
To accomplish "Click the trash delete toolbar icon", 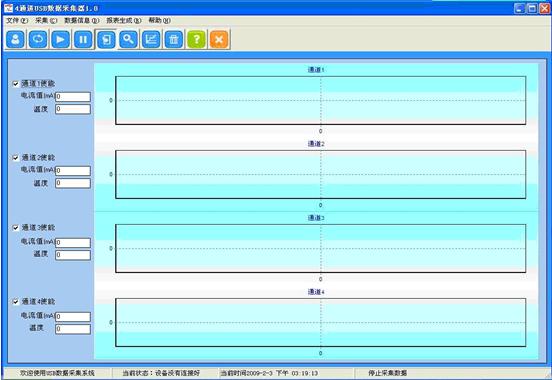I will click(174, 39).
